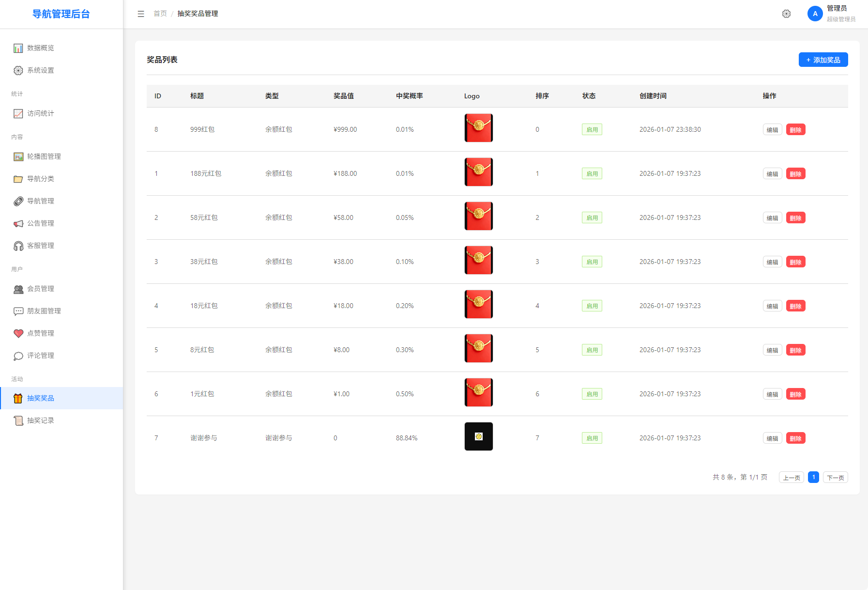
Task: Toggle 启用 status for 999红包 prize
Action: (592, 129)
